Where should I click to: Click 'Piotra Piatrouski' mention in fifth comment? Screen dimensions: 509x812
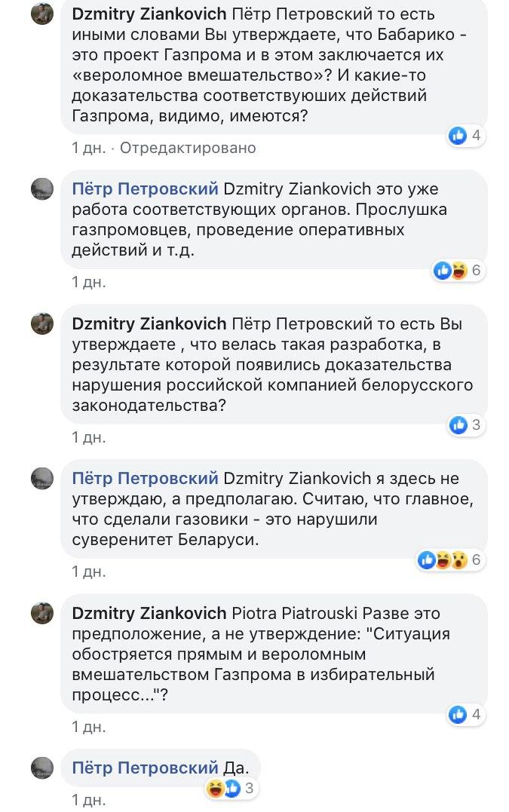pos(294,613)
